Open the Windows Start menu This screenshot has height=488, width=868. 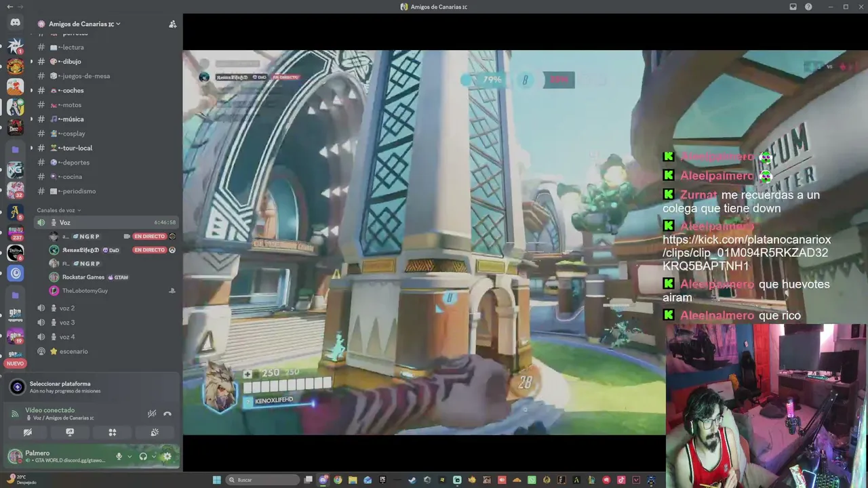pyautogui.click(x=217, y=480)
